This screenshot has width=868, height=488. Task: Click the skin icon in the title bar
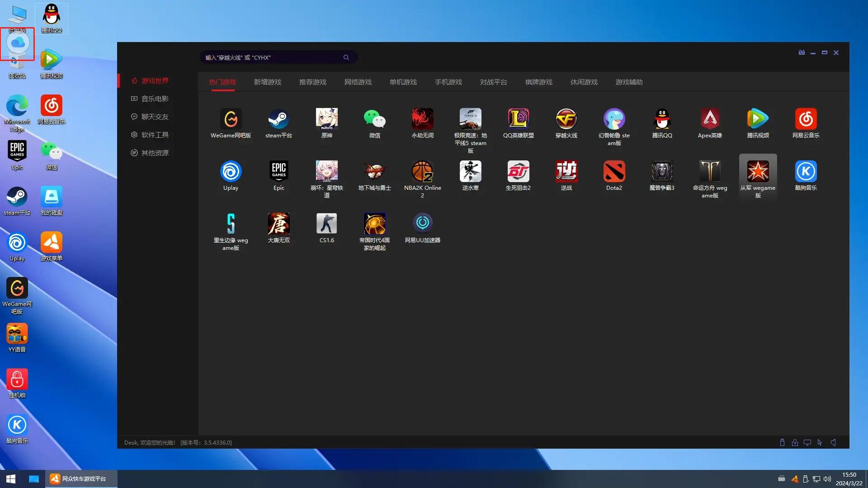pyautogui.click(x=802, y=52)
